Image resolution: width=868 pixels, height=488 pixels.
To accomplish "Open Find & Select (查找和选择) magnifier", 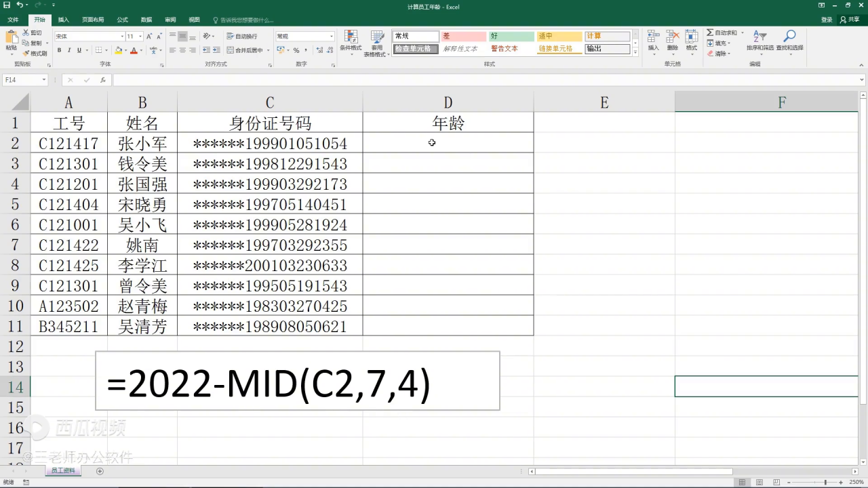I will (789, 41).
